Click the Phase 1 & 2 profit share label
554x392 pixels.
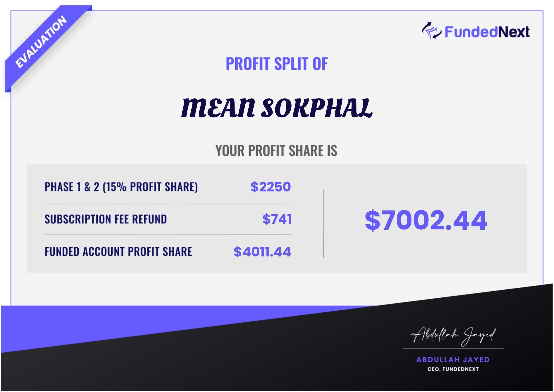[x=121, y=187]
